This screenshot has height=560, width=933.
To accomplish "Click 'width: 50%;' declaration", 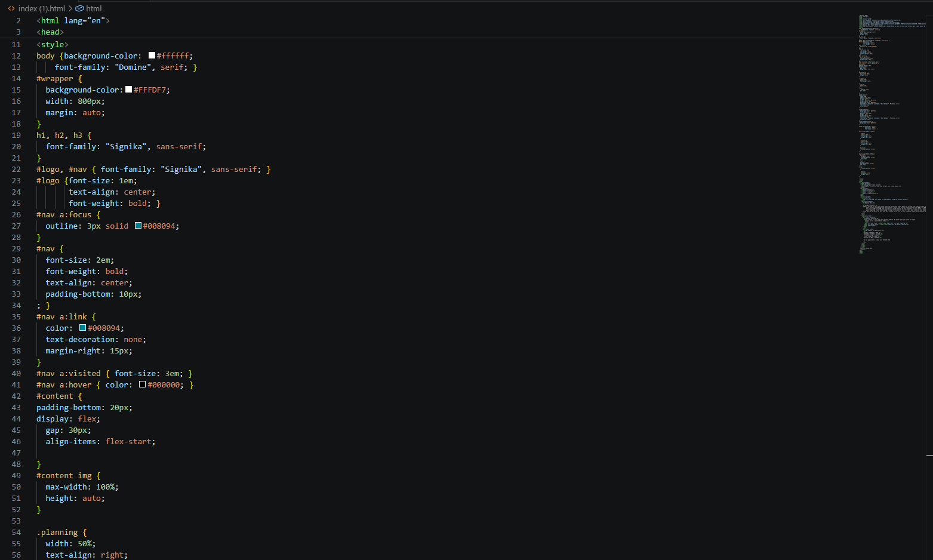I will (70, 543).
